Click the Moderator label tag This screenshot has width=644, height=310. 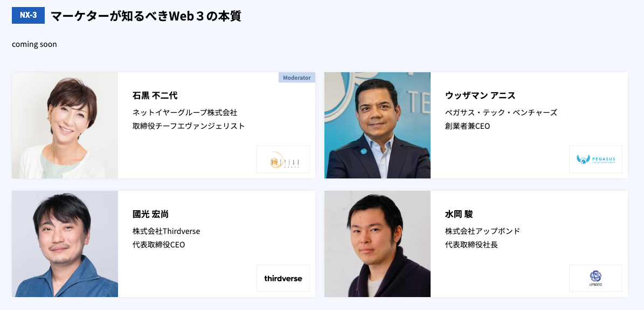pyautogui.click(x=297, y=78)
